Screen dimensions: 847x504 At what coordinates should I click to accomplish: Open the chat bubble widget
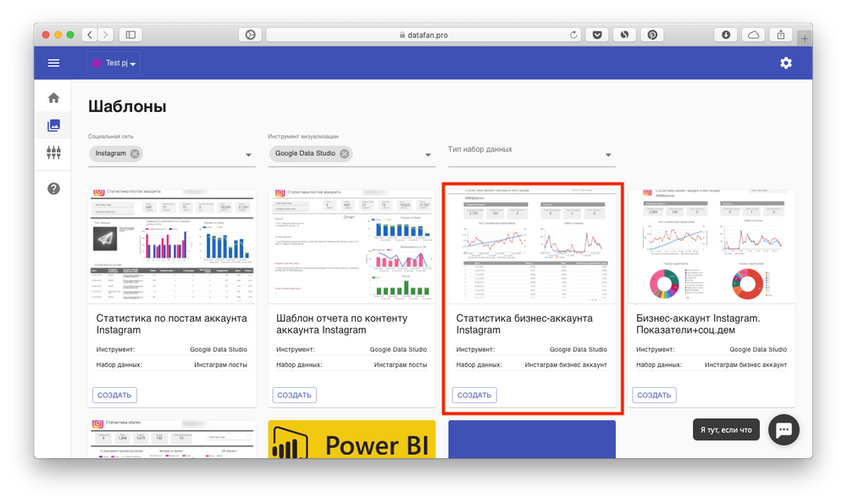click(783, 430)
